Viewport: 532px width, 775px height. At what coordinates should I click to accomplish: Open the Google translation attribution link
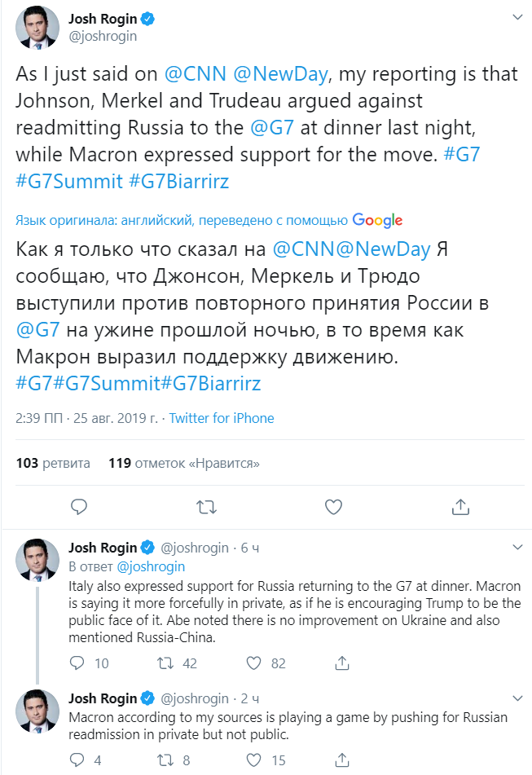377,220
